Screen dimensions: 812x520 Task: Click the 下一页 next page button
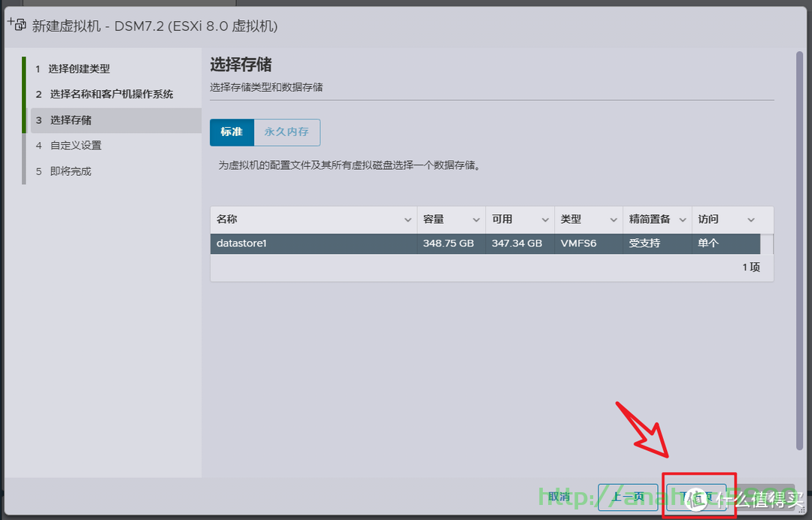[x=696, y=497]
